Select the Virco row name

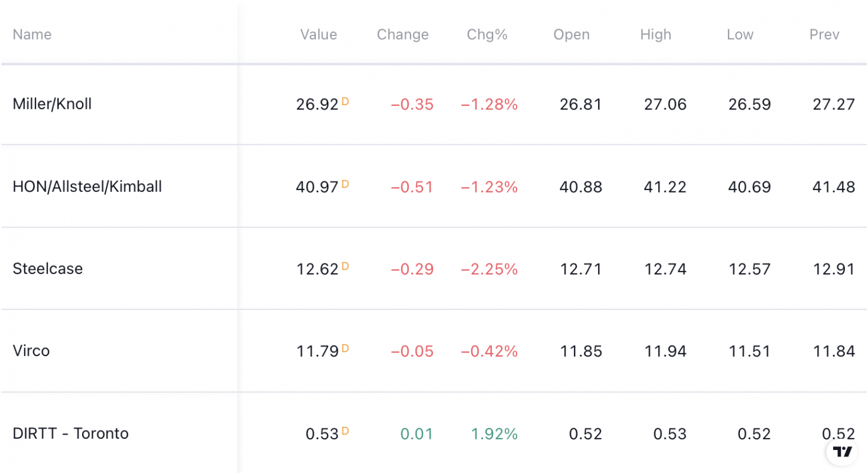[31, 351]
